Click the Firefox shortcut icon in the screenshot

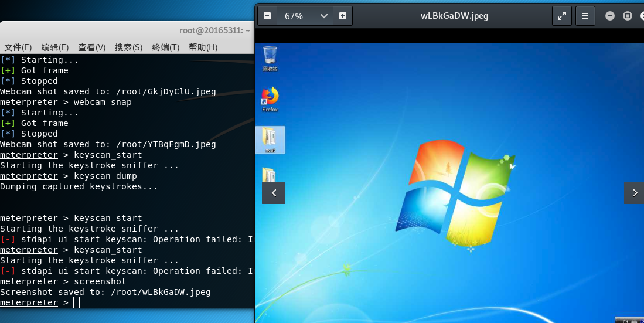(x=270, y=100)
